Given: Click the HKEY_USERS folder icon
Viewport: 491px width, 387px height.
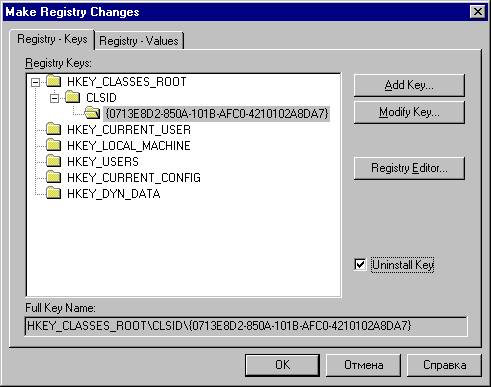Looking at the screenshot, I should [53, 161].
